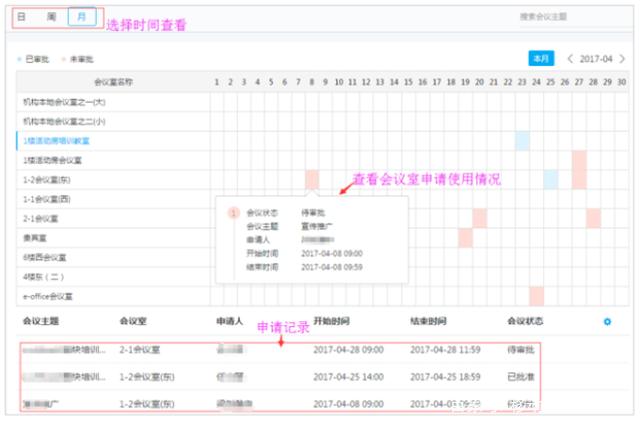Select the 月 (month) view tab

(x=83, y=17)
